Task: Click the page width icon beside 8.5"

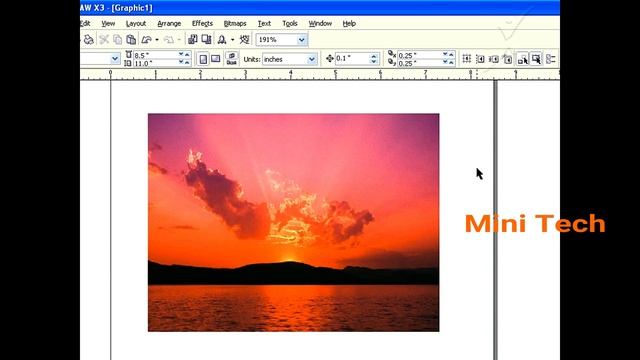Action: tap(129, 55)
